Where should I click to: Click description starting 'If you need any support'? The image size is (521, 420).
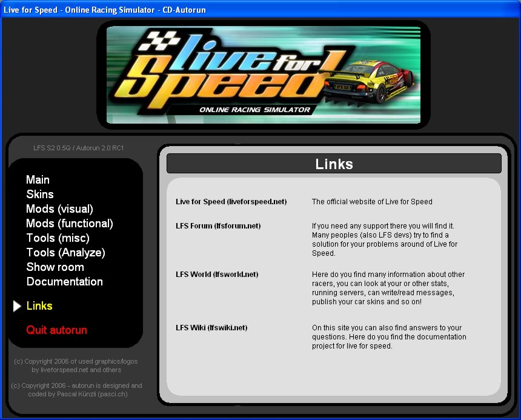(385, 239)
